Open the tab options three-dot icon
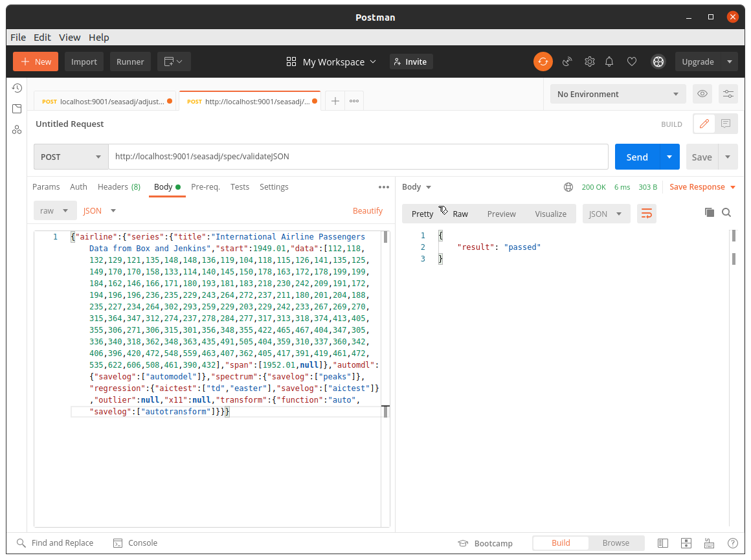The width and height of the screenshot is (751, 560). click(354, 101)
